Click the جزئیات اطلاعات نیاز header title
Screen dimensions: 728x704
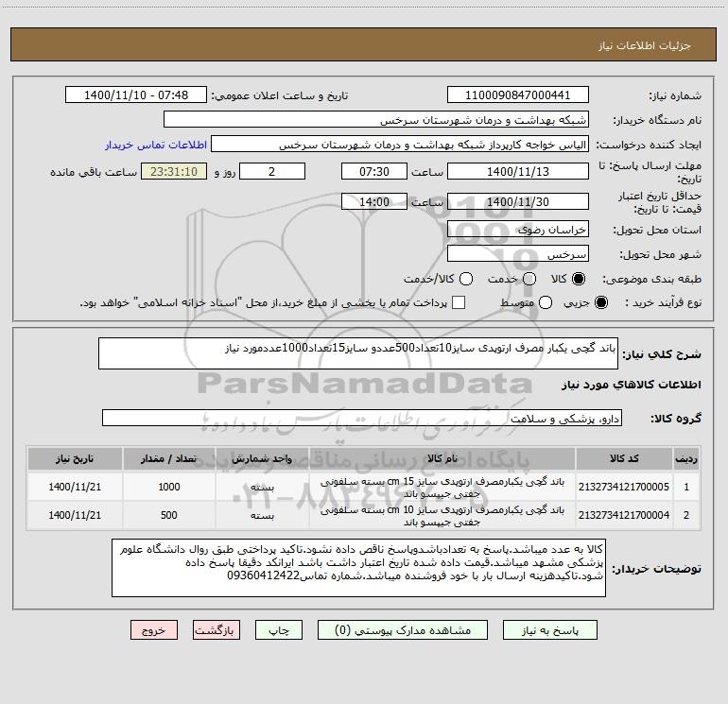(x=645, y=45)
